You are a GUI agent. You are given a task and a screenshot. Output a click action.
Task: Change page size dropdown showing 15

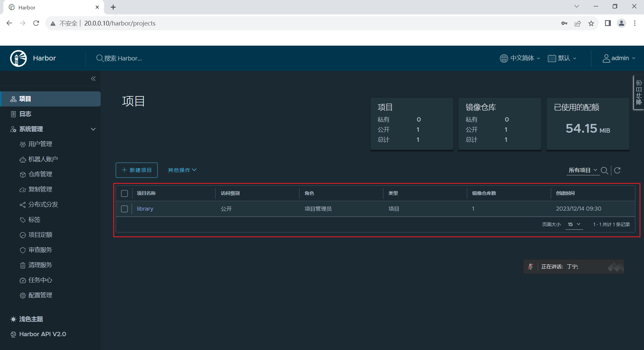coord(574,224)
